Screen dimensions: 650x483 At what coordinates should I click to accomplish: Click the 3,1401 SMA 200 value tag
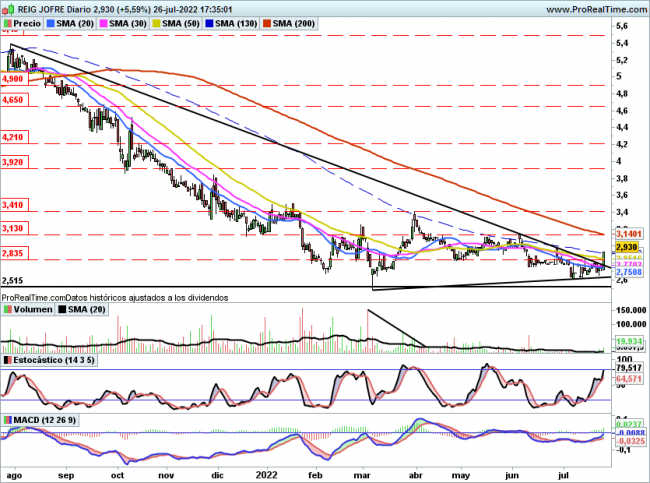[x=629, y=234]
